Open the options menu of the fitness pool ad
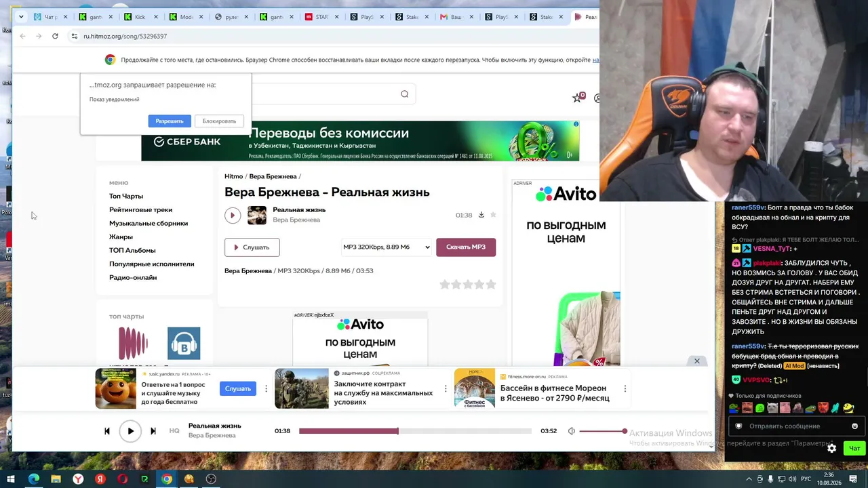The height and width of the screenshot is (488, 868). point(625,388)
